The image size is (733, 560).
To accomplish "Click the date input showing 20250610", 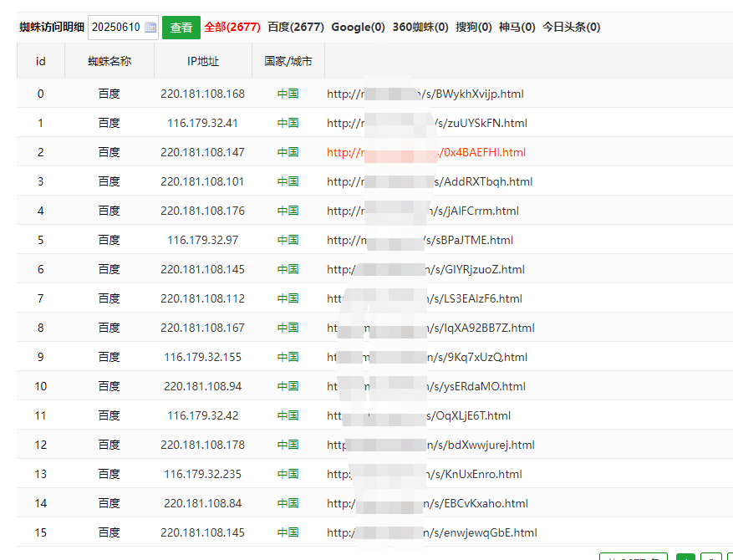I will coord(123,28).
